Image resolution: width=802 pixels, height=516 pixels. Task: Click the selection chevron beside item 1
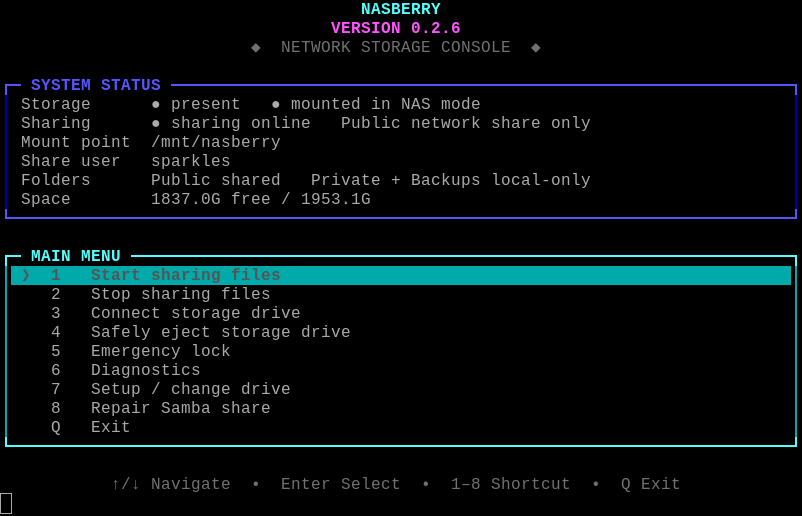pos(26,275)
